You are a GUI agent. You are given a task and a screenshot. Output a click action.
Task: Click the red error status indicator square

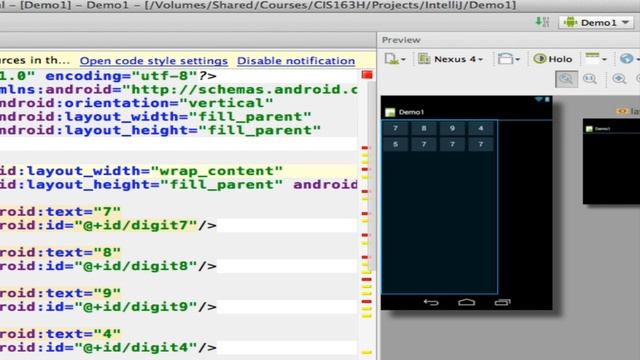(367, 75)
